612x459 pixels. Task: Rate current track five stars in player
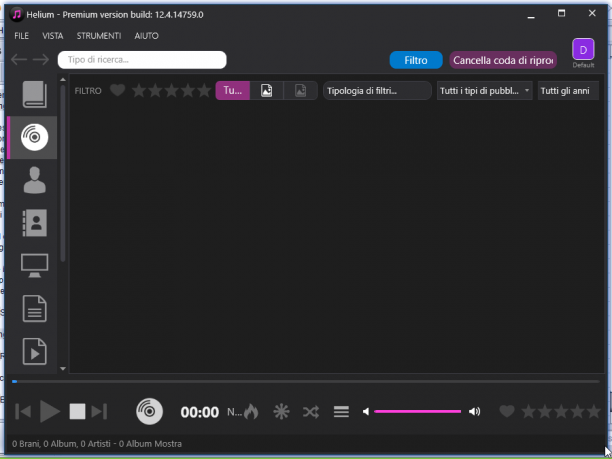point(594,411)
